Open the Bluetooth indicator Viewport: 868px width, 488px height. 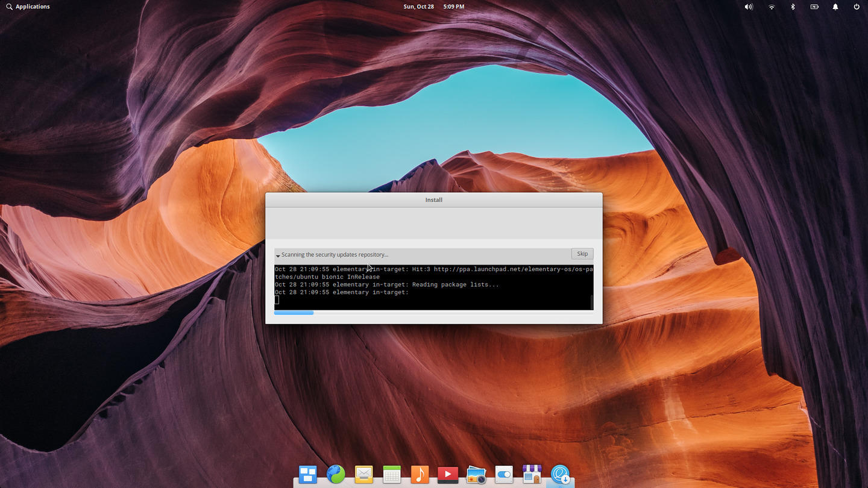pyautogui.click(x=793, y=7)
